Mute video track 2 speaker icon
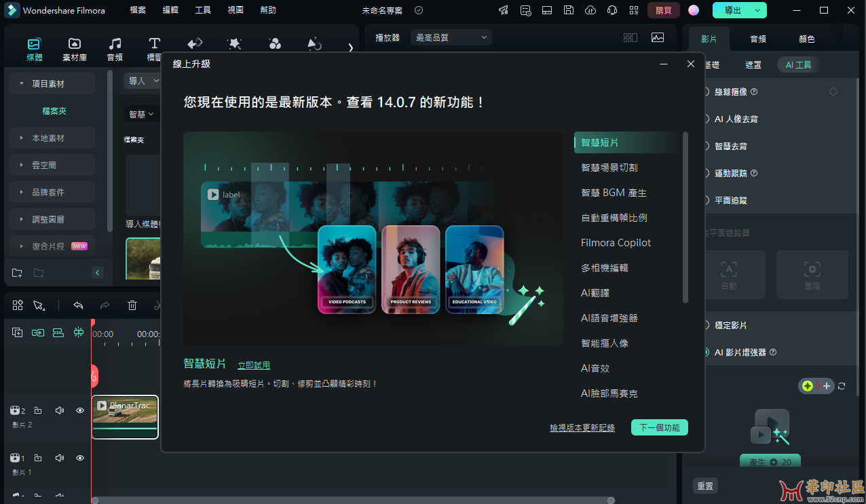Image resolution: width=866 pixels, height=504 pixels. (x=59, y=410)
